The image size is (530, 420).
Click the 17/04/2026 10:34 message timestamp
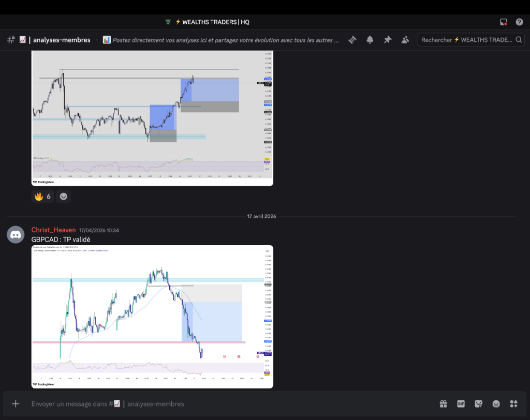[x=99, y=230]
